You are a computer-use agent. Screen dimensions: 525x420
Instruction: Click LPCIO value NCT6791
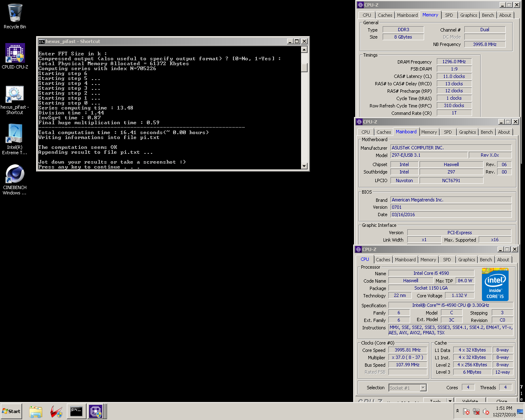(451, 180)
